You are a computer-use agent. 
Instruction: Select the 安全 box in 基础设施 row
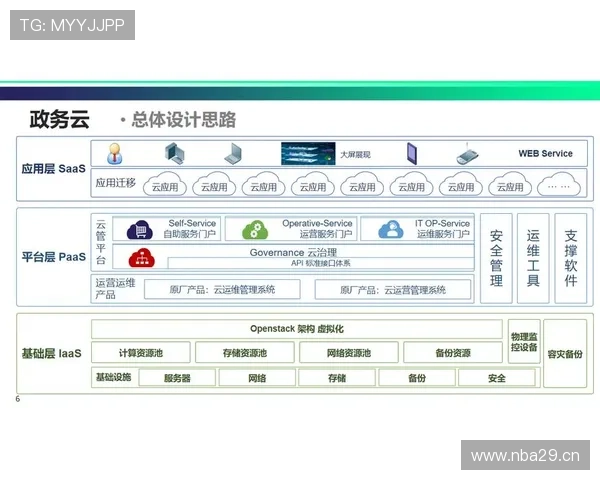497,378
